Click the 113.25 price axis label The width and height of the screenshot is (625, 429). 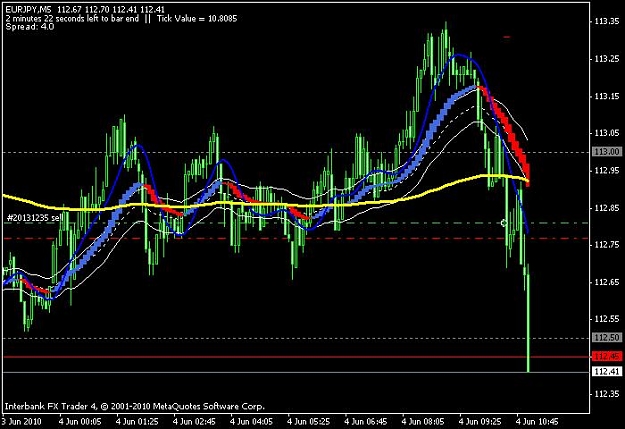coord(607,59)
